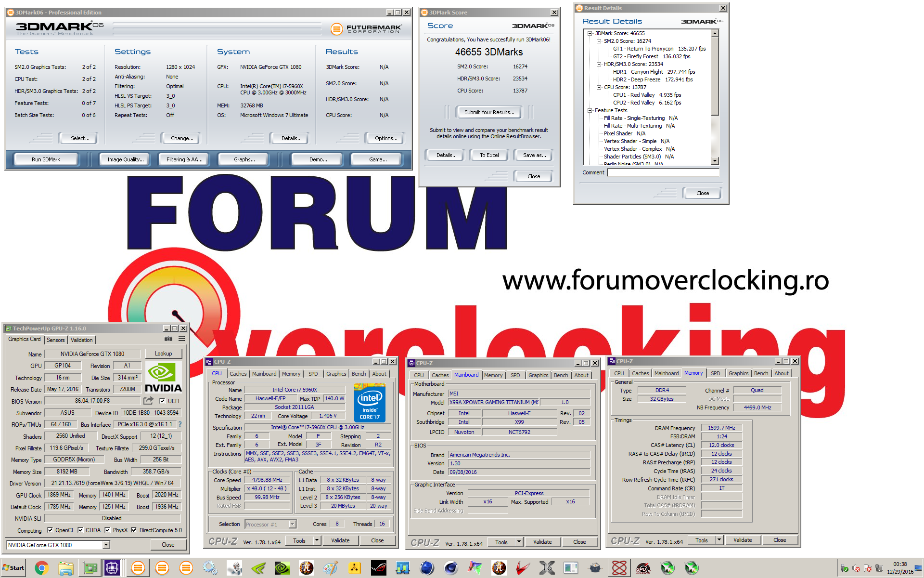Image resolution: width=924 pixels, height=578 pixels.
Task: Collapse the 3DMark Score tree node
Action: coord(590,33)
